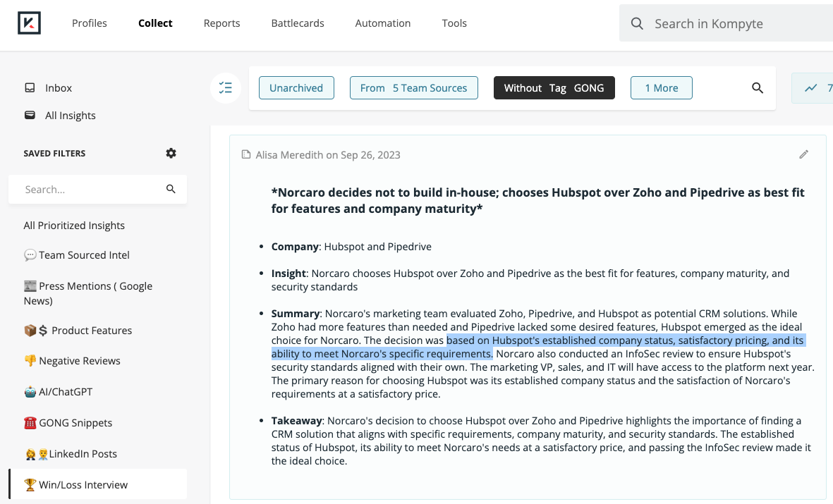This screenshot has width=833, height=504.
Task: Toggle the Unarchived filter chip
Action: [x=296, y=88]
